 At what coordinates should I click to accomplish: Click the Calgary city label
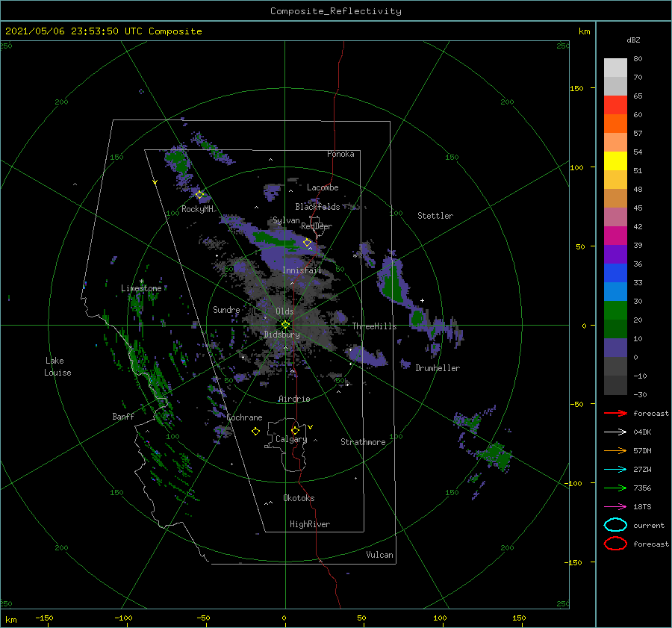click(291, 439)
